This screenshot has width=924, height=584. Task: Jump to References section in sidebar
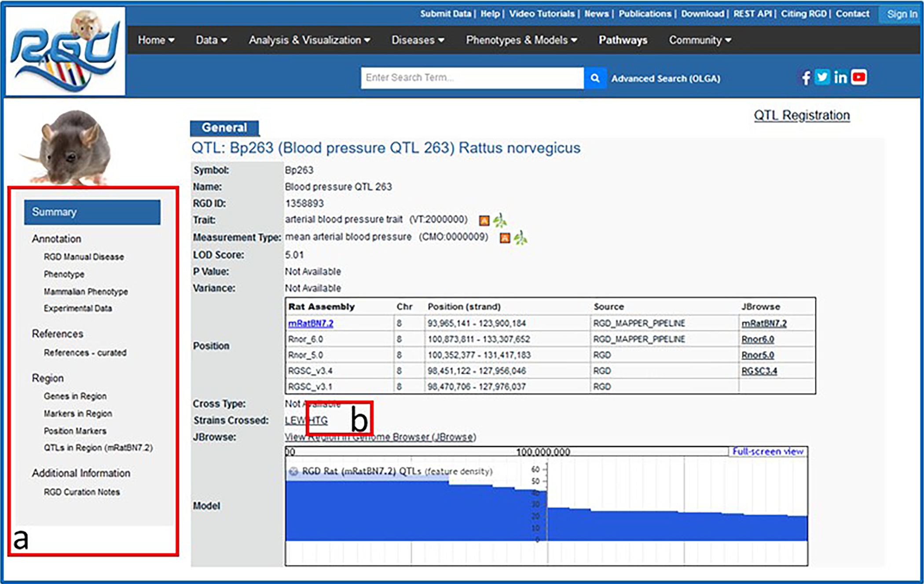point(57,334)
